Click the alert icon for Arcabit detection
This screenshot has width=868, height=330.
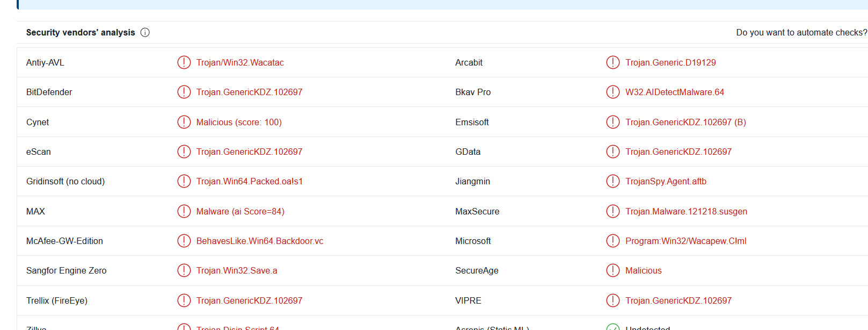613,62
